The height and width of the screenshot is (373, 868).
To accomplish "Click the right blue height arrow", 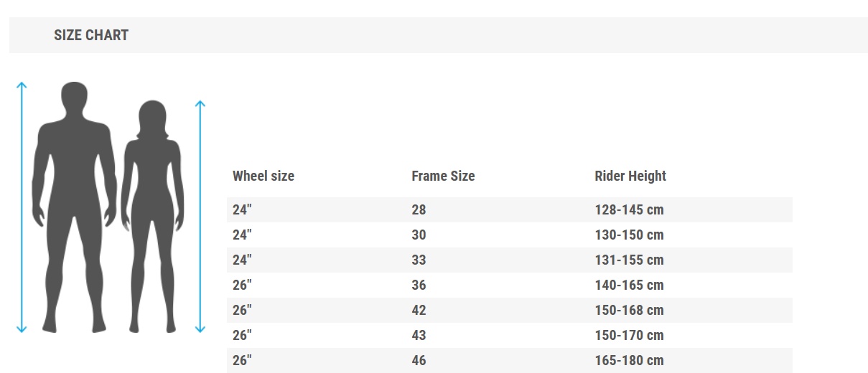I will pos(200,215).
